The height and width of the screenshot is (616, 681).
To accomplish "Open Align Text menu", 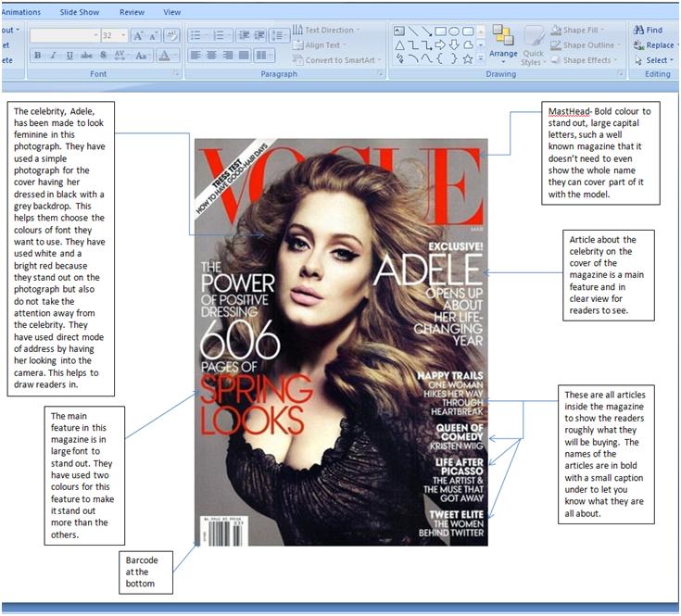I will click(x=320, y=45).
